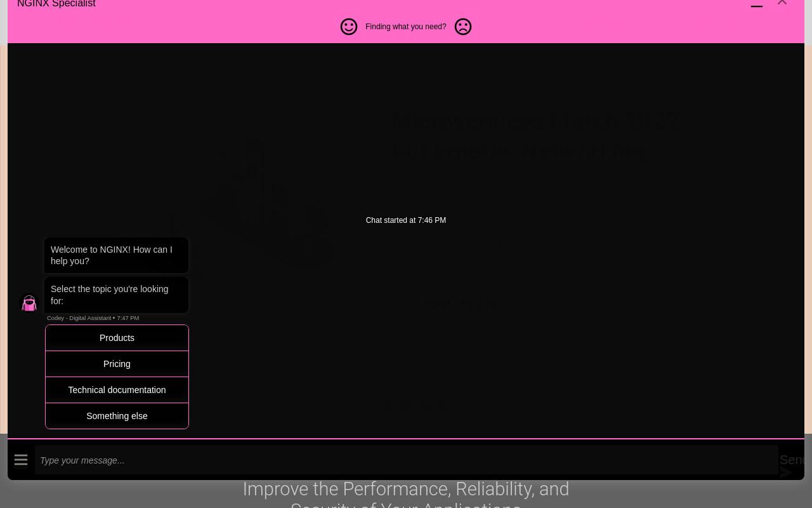This screenshot has height=508, width=812.
Task: Click 'Select the topic you're looking for' message
Action: point(116,295)
